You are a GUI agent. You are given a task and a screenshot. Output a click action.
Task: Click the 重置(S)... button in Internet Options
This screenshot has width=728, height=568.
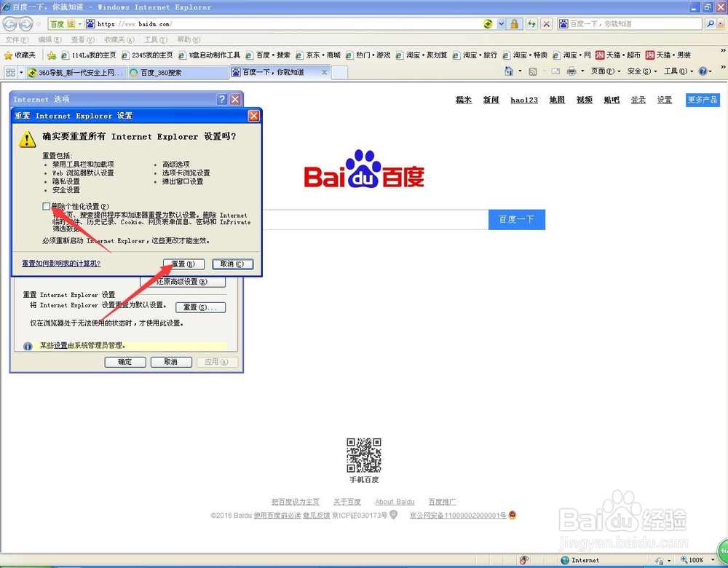pos(201,307)
